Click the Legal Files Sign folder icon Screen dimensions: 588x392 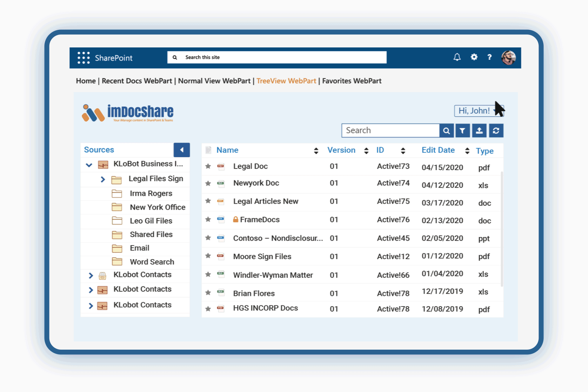pyautogui.click(x=116, y=180)
